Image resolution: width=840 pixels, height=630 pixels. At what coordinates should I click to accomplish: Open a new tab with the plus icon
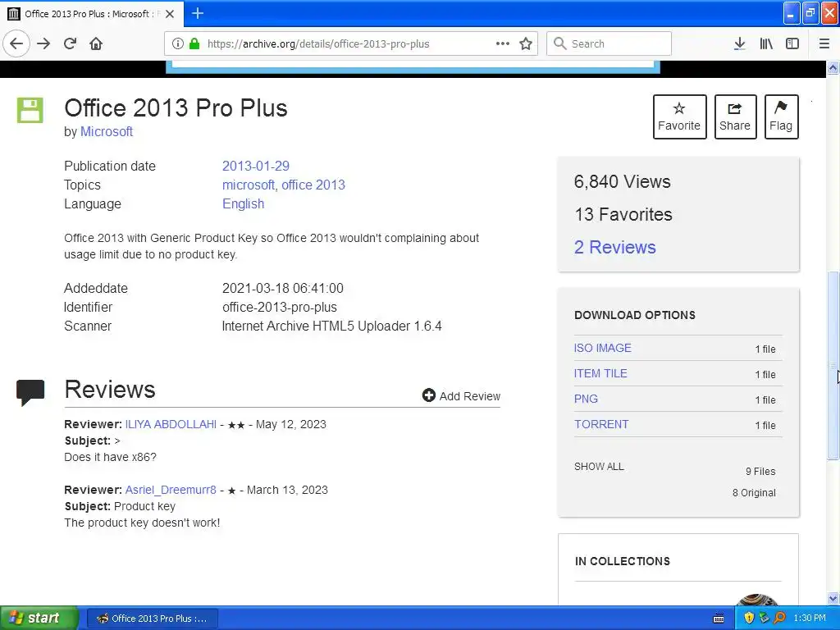198,13
